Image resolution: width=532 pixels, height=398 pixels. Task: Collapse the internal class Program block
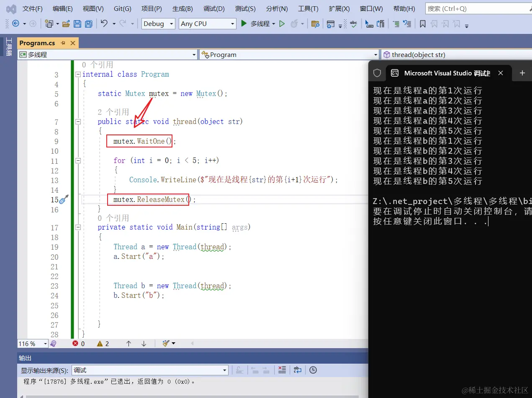coord(78,75)
